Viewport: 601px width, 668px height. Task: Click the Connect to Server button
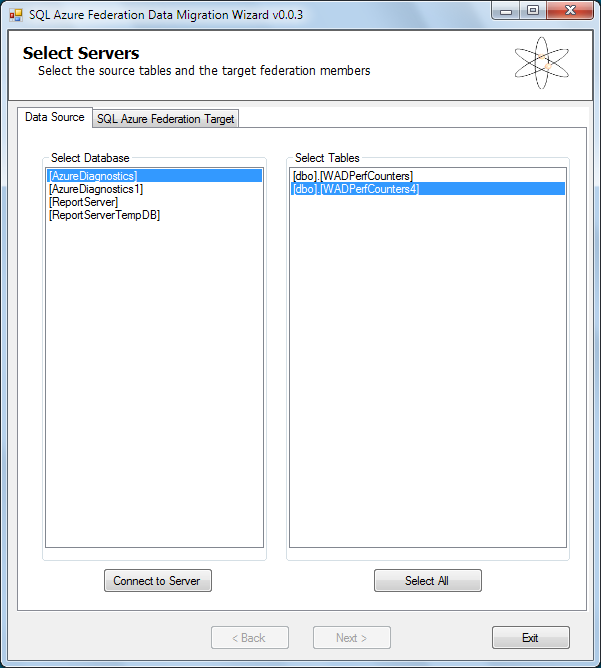point(158,581)
